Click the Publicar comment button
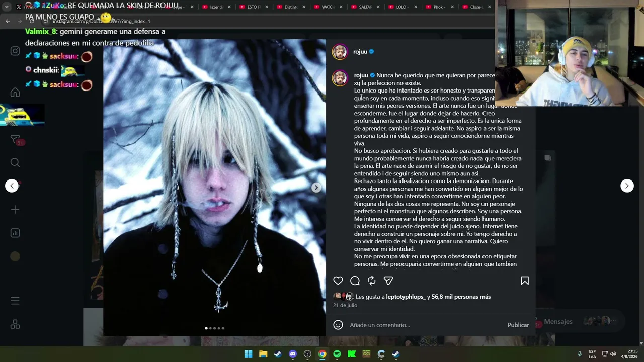Viewport: 644px width, 362px height. [x=518, y=325]
